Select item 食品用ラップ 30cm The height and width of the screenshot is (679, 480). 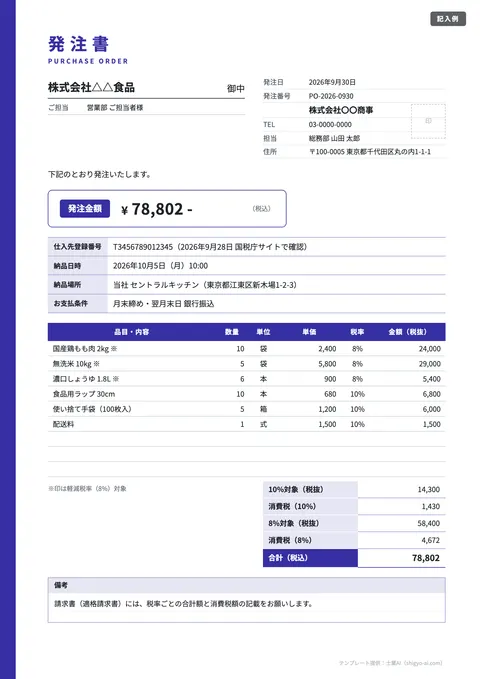[x=84, y=394]
